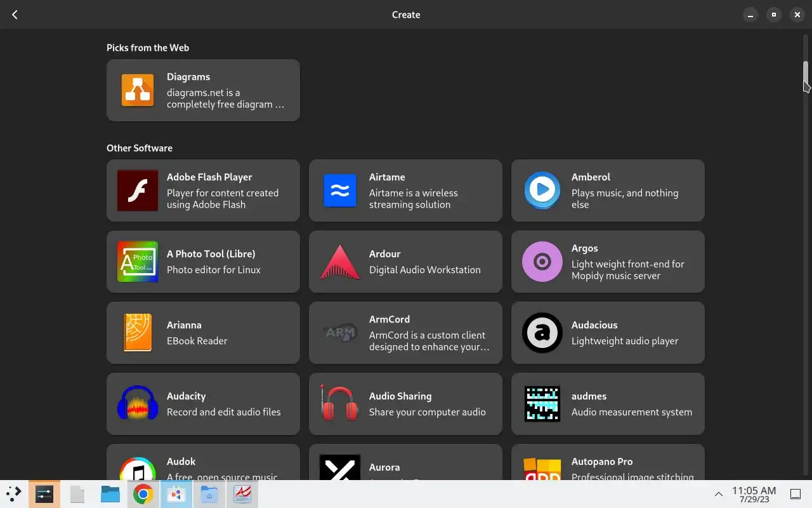Click 'Light weight front-end for Mopidy' text
This screenshot has width=812, height=508.
(x=628, y=270)
